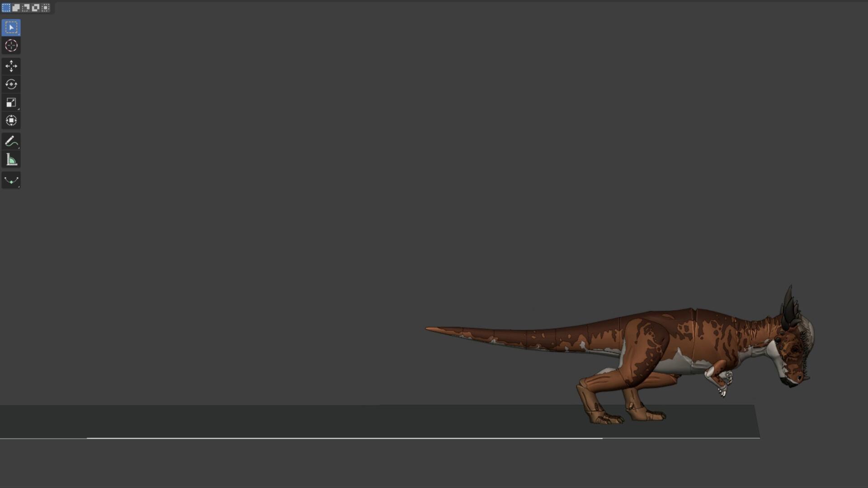
Task: Click the tip of the dinosaur's tail
Action: point(429,329)
